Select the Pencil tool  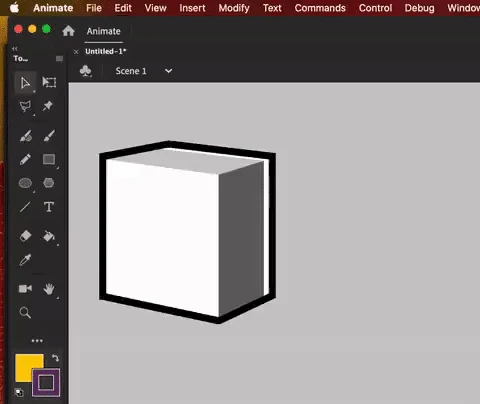tap(25, 159)
